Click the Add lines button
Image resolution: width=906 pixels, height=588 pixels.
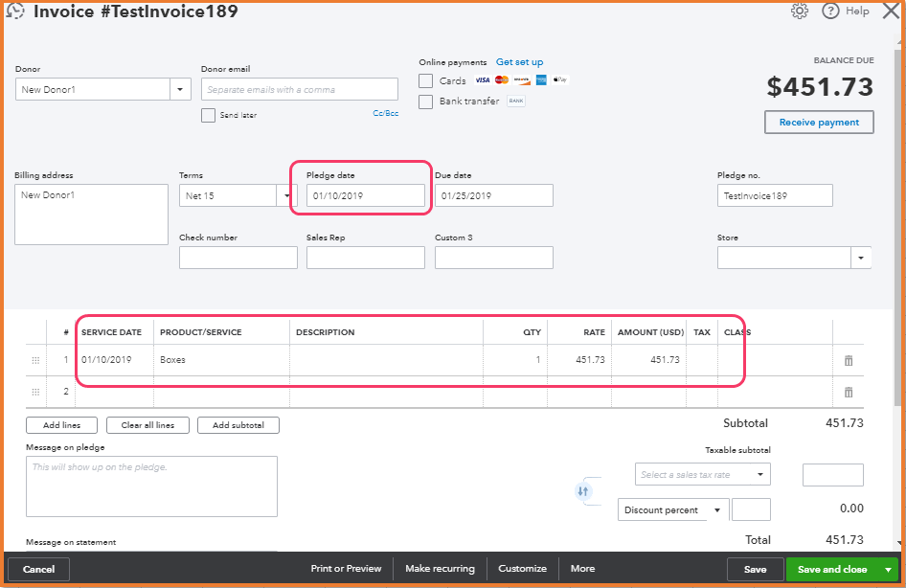point(62,425)
